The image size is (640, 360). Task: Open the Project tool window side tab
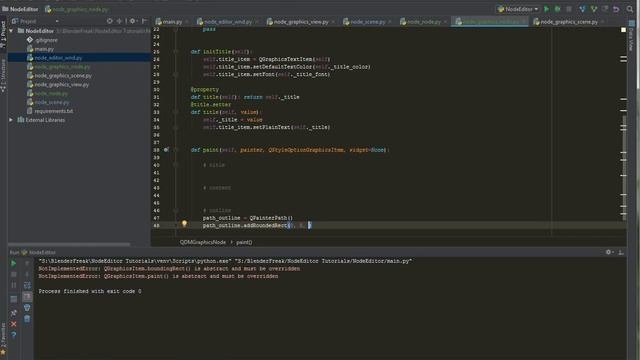pyautogui.click(x=3, y=33)
